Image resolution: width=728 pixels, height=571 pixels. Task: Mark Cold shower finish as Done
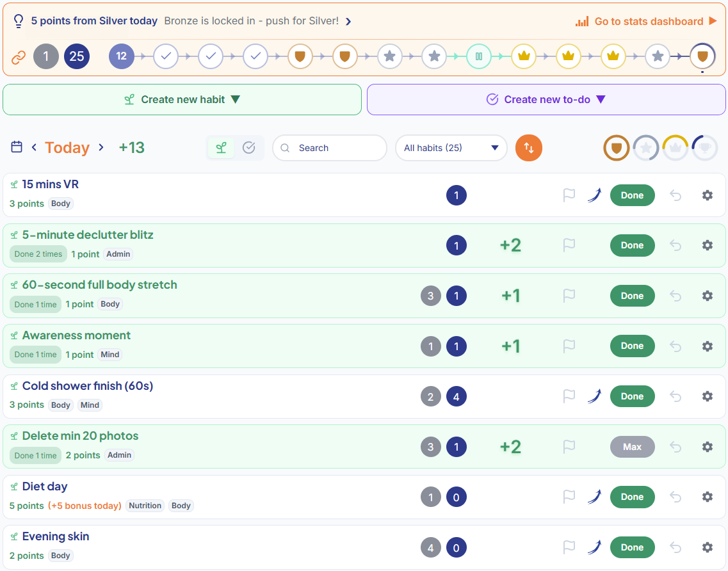tap(633, 396)
